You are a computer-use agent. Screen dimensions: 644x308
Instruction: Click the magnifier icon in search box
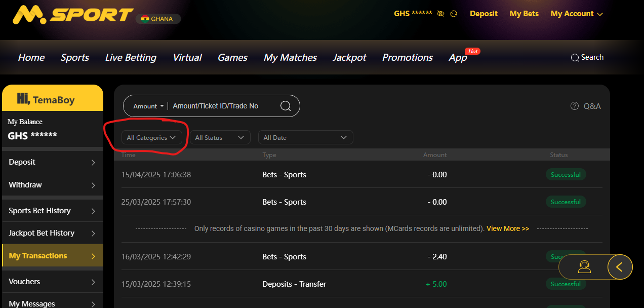[x=286, y=106]
